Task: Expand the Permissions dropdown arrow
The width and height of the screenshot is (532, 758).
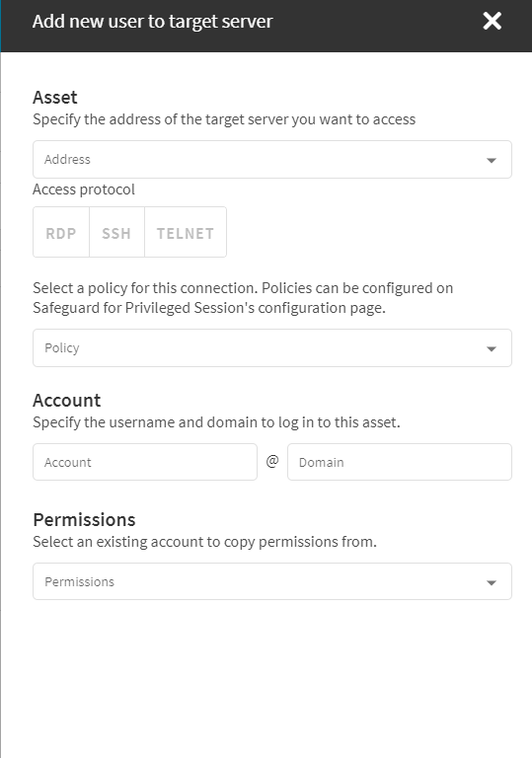Action: (492, 582)
